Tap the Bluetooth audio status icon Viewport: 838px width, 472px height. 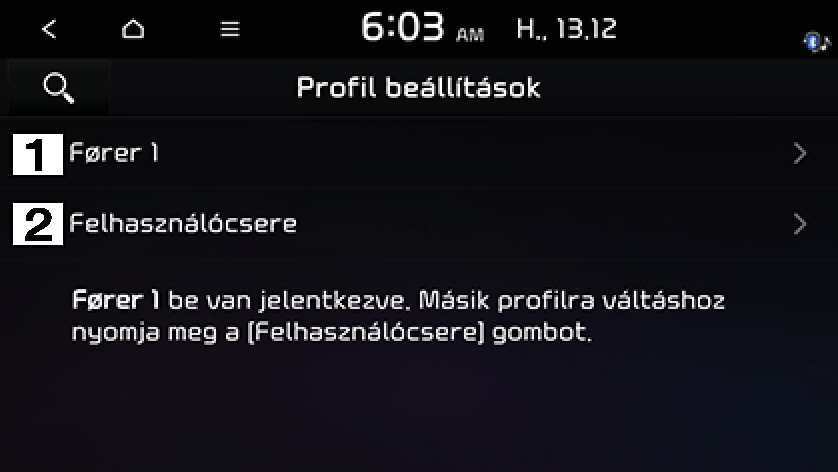click(817, 42)
